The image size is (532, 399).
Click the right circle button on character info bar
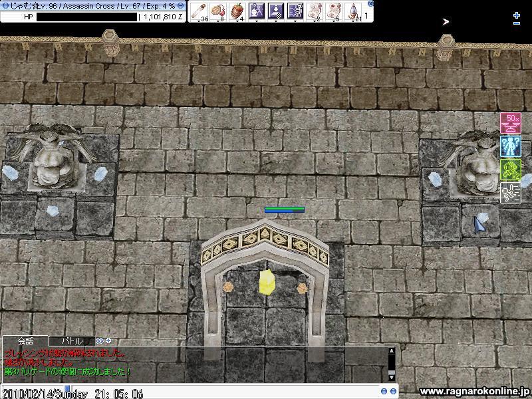click(181, 5)
